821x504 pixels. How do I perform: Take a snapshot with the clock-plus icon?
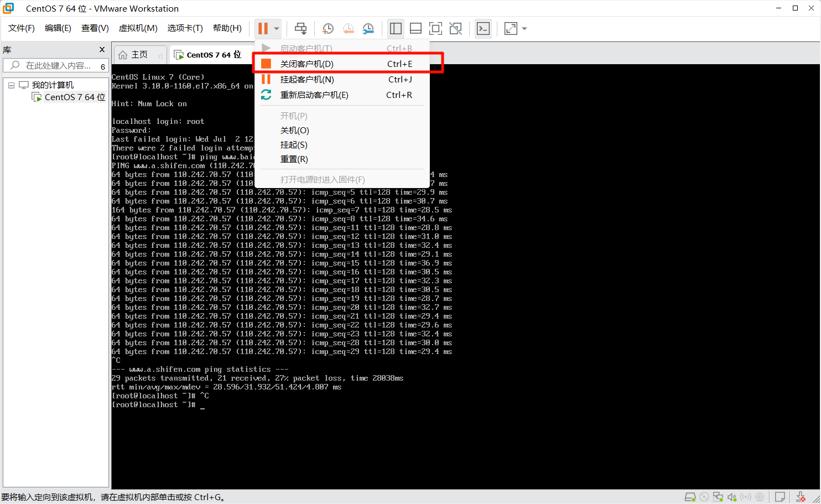click(x=328, y=29)
